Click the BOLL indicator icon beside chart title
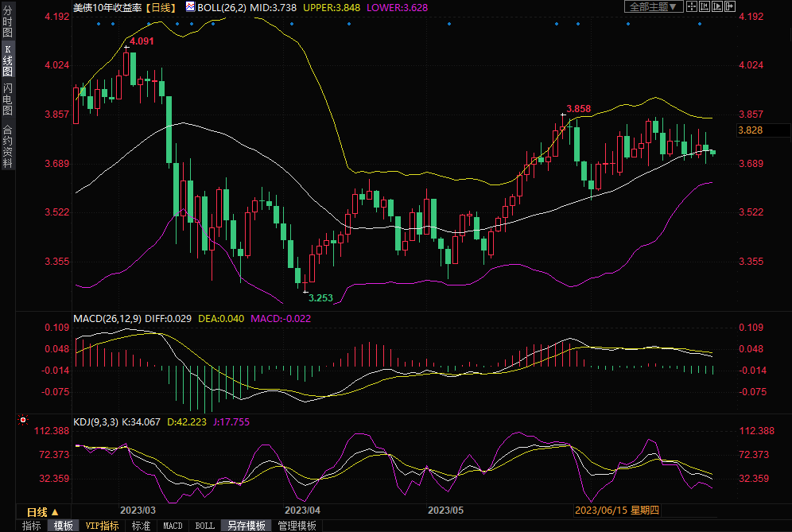792x532 pixels. 190,6
